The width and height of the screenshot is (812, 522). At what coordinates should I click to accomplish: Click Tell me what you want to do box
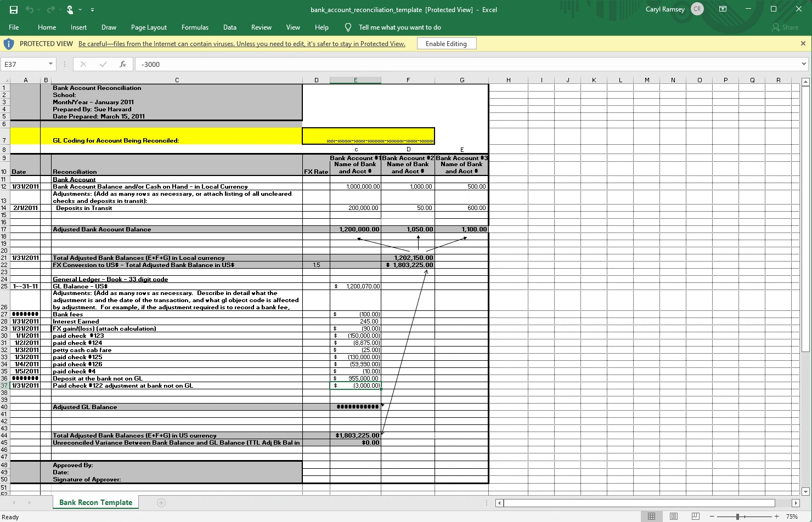pyautogui.click(x=399, y=27)
